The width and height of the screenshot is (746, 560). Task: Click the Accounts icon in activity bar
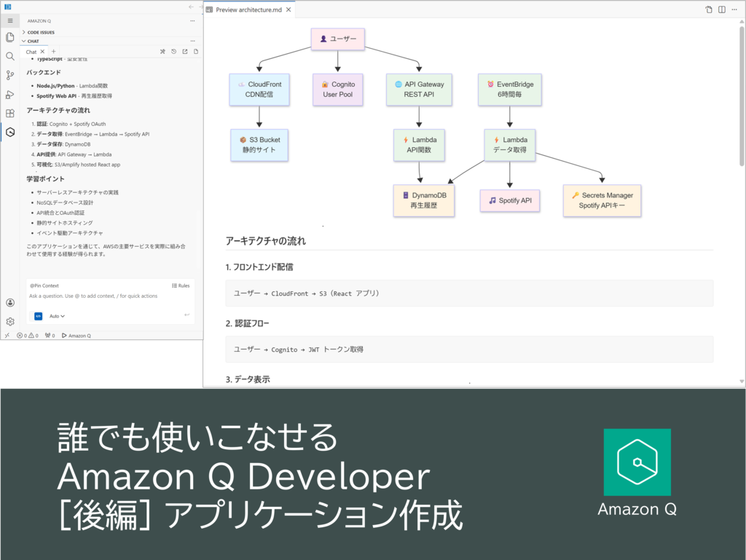[x=9, y=302]
